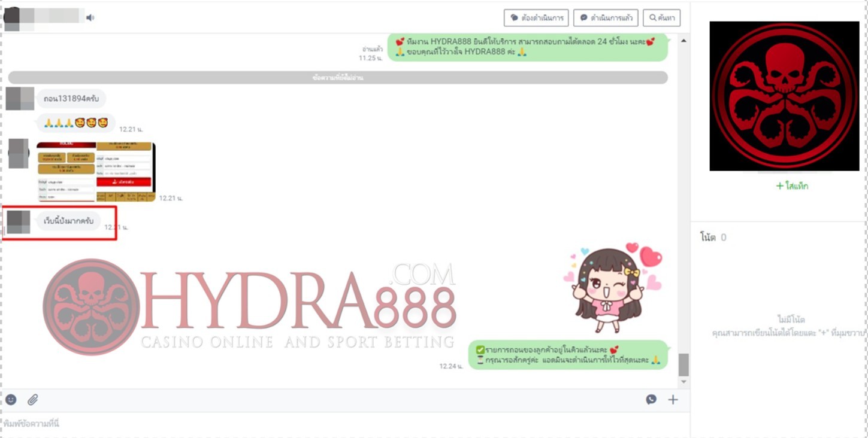Click the ข้อความที่ยังไม่อ่าน unread divider bar
The image size is (868, 438).
(x=338, y=78)
